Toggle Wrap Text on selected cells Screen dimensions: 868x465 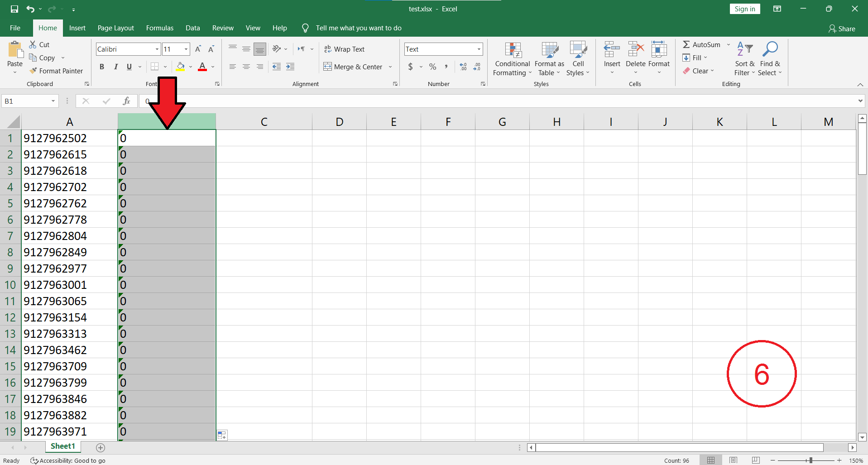tap(344, 49)
